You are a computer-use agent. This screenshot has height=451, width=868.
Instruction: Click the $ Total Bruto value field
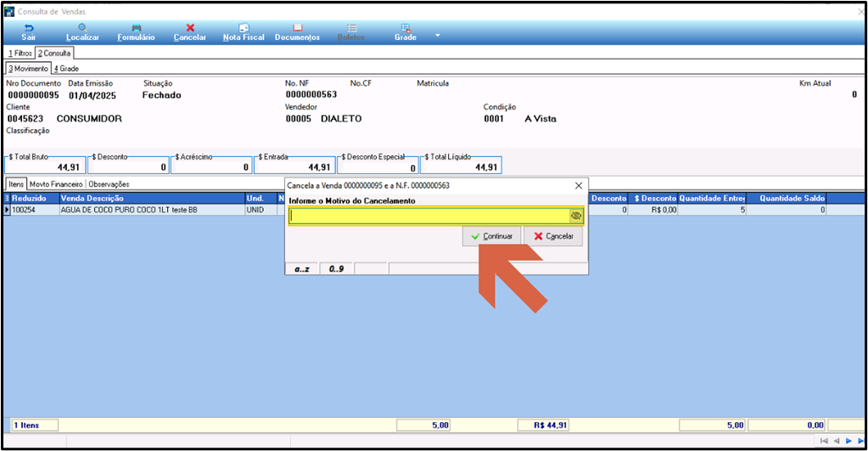(x=45, y=166)
